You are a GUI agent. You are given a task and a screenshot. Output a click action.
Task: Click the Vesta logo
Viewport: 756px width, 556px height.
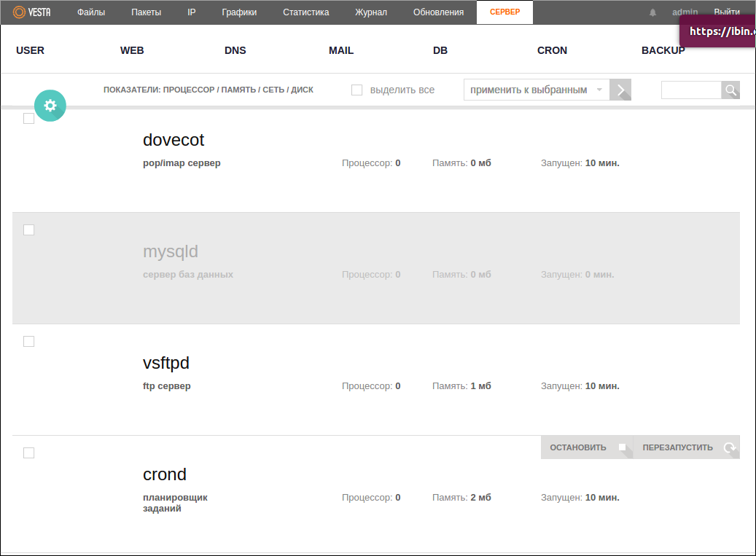point(32,12)
